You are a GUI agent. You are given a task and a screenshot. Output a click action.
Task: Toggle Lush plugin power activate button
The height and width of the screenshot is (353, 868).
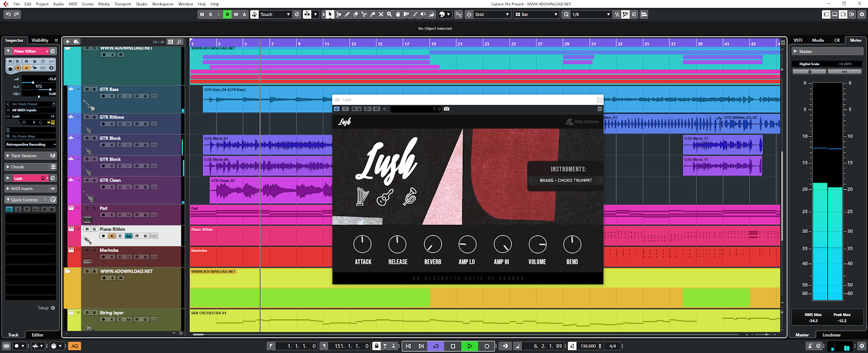pyautogui.click(x=337, y=109)
